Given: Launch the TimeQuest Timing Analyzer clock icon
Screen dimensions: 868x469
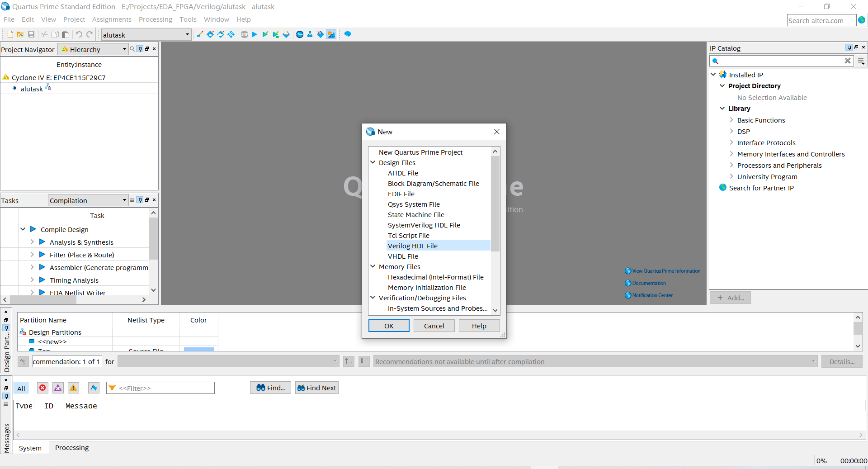Looking at the screenshot, I should click(x=299, y=34).
